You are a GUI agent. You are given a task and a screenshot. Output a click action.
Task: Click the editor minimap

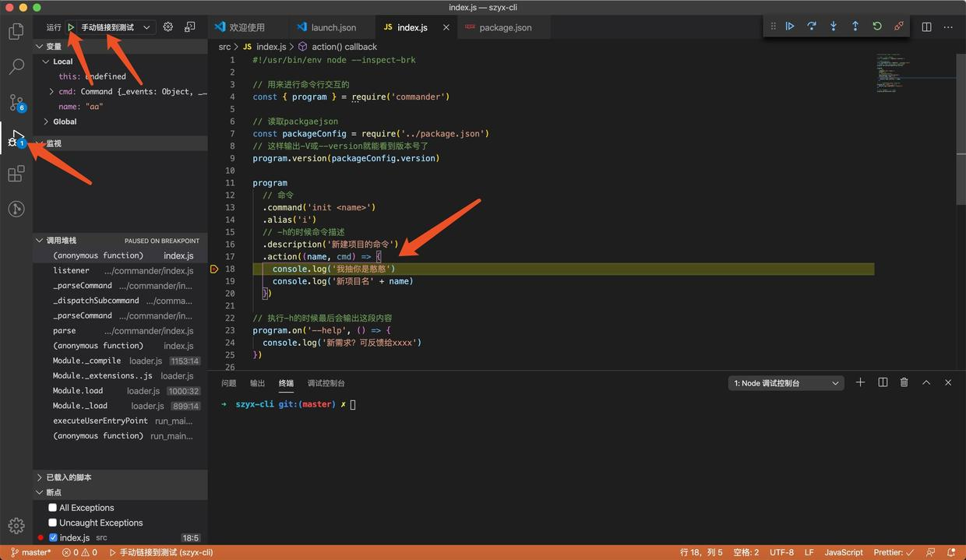point(915,74)
